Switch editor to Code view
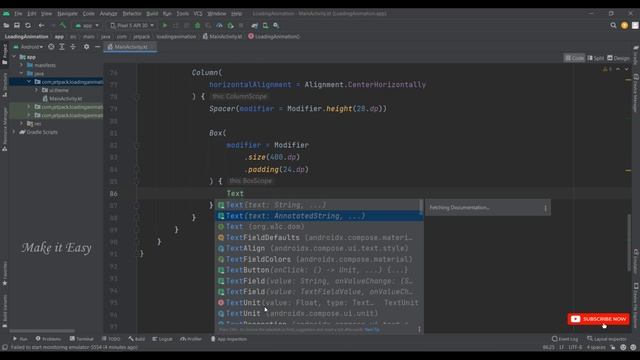This screenshot has height=360, width=640. 574,58
